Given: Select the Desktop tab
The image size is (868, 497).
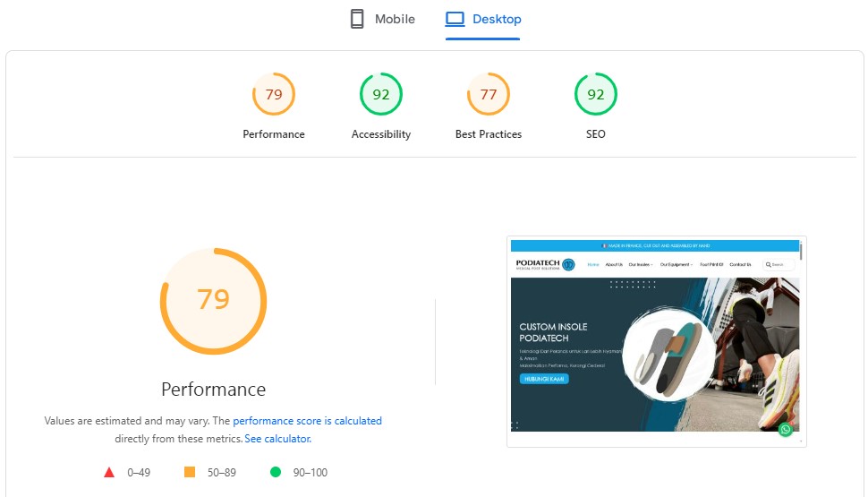Looking at the screenshot, I should point(496,19).
